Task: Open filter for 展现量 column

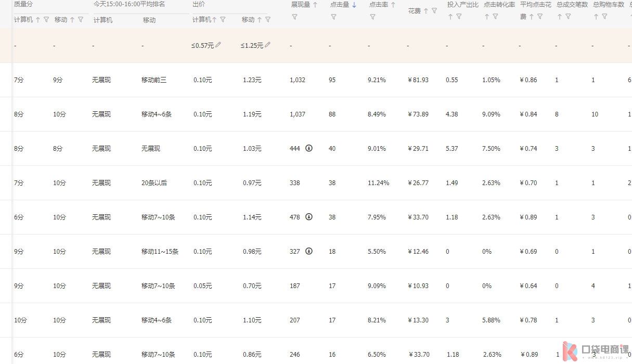Action: pyautogui.click(x=294, y=17)
